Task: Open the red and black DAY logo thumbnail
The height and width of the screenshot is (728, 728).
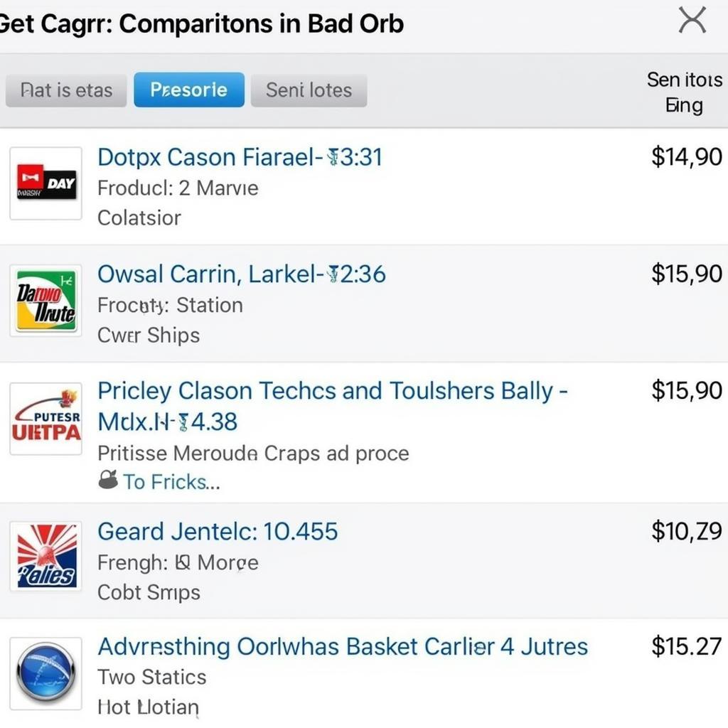Action: 46,183
